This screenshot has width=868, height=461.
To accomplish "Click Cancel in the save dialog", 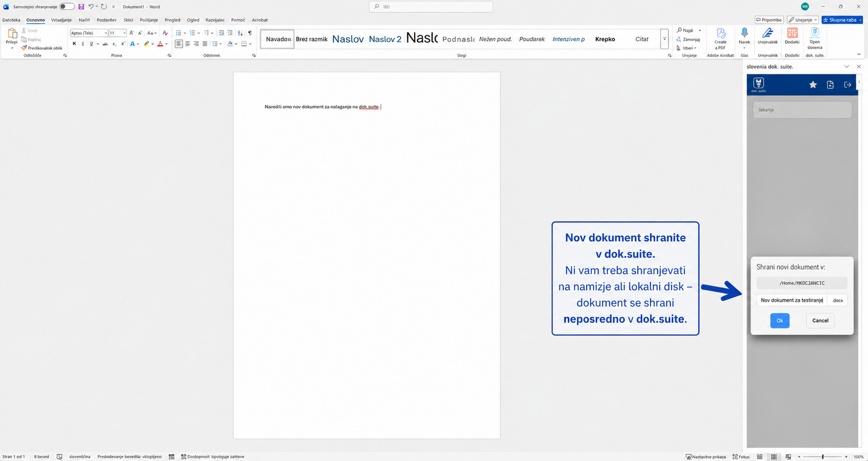I will pos(821,321).
